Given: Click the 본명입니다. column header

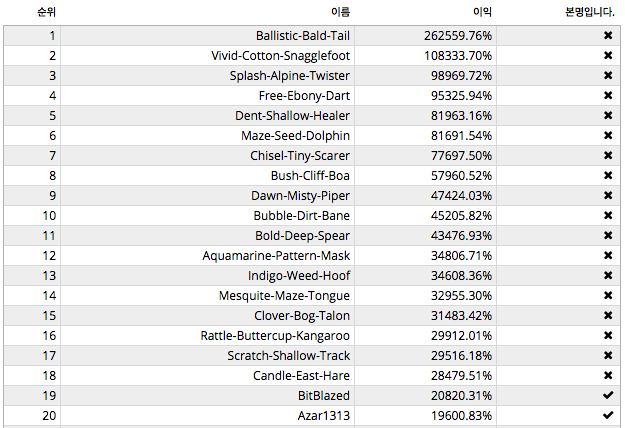Looking at the screenshot, I should (x=589, y=12).
